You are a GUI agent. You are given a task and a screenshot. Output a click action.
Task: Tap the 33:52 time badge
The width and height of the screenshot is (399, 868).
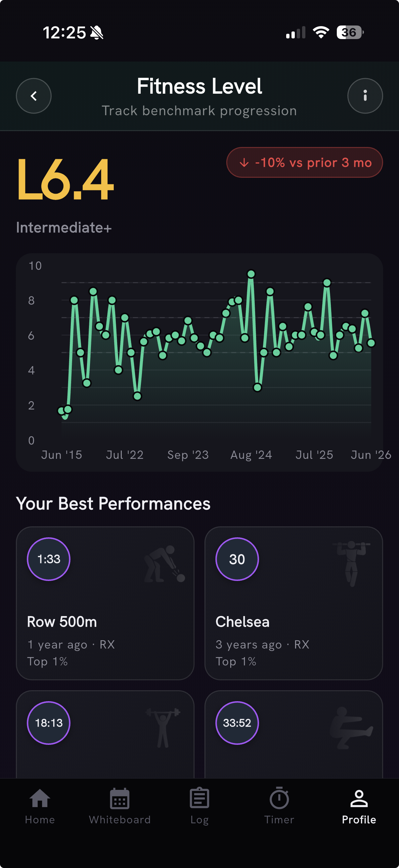coord(237,723)
